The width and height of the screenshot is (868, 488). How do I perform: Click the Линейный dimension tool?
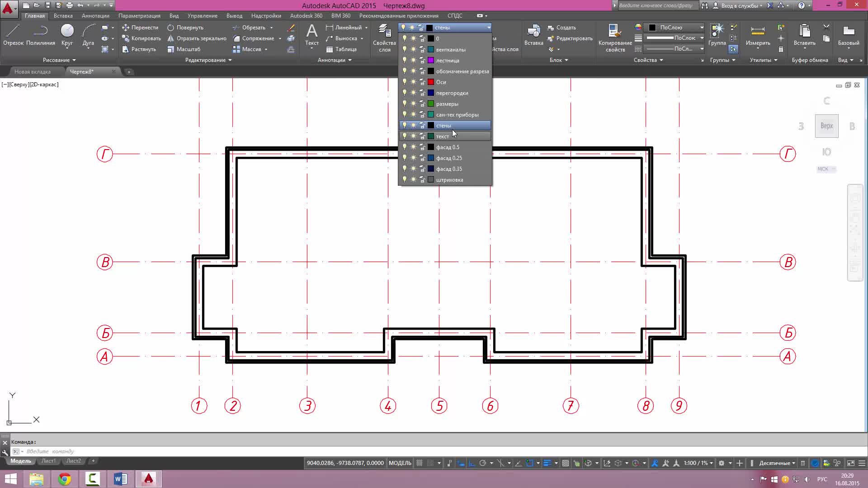pos(344,28)
